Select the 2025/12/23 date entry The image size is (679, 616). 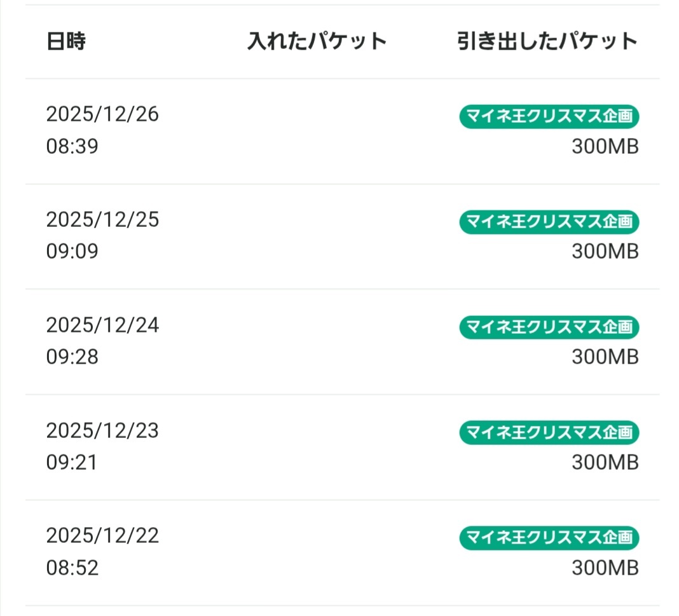pos(102,431)
